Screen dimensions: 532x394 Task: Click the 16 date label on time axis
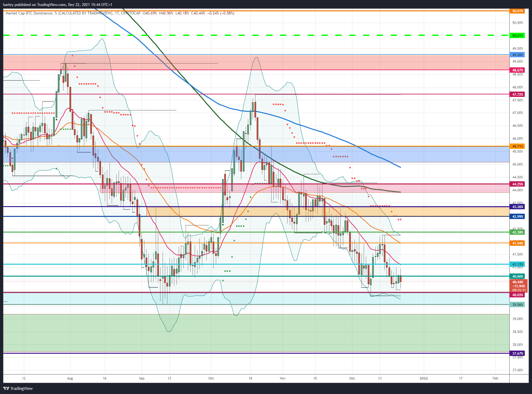pyautogui.click(x=105, y=378)
